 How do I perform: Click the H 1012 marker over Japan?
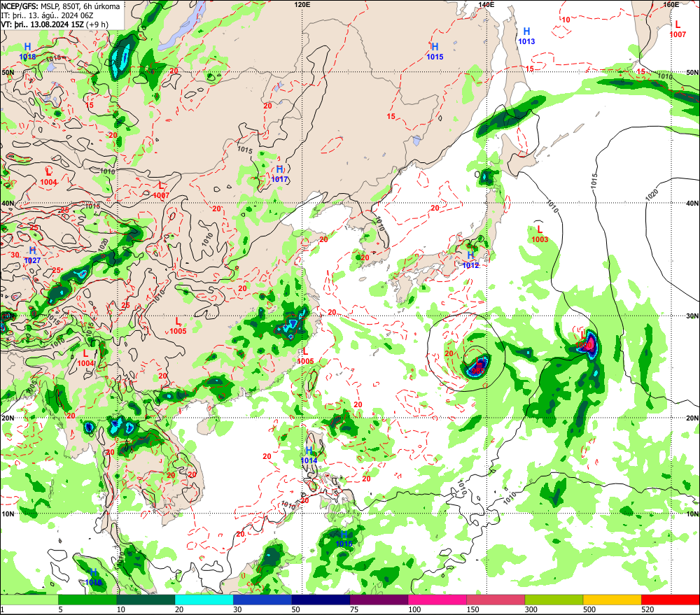point(470,260)
